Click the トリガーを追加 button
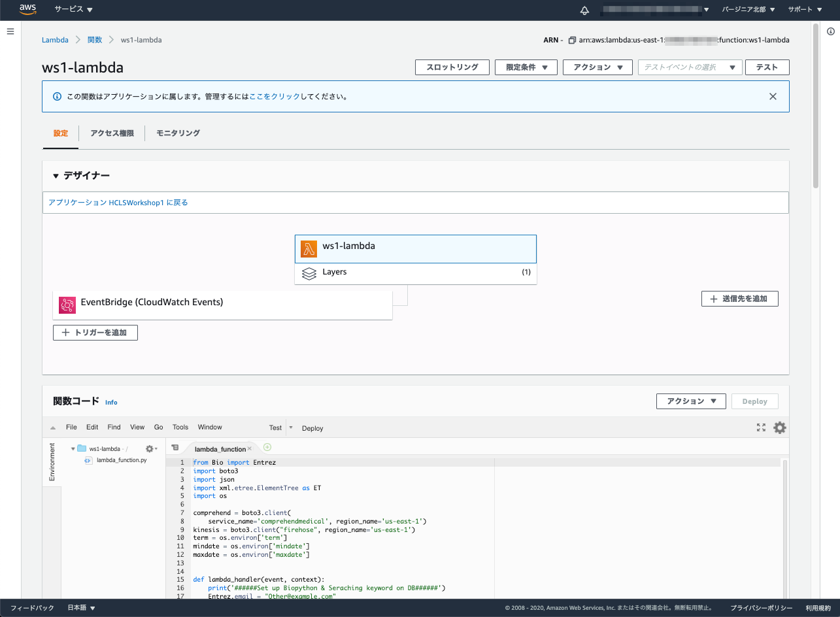The width and height of the screenshot is (840, 617). [x=95, y=333]
